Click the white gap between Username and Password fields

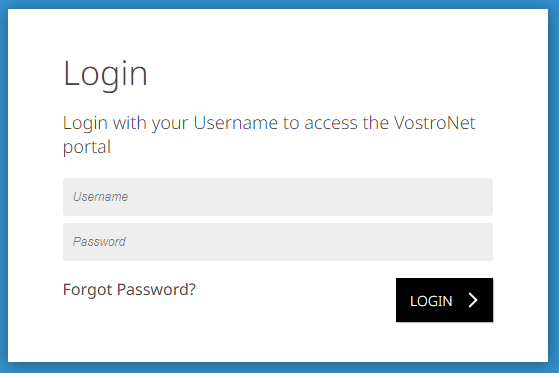(x=278, y=220)
